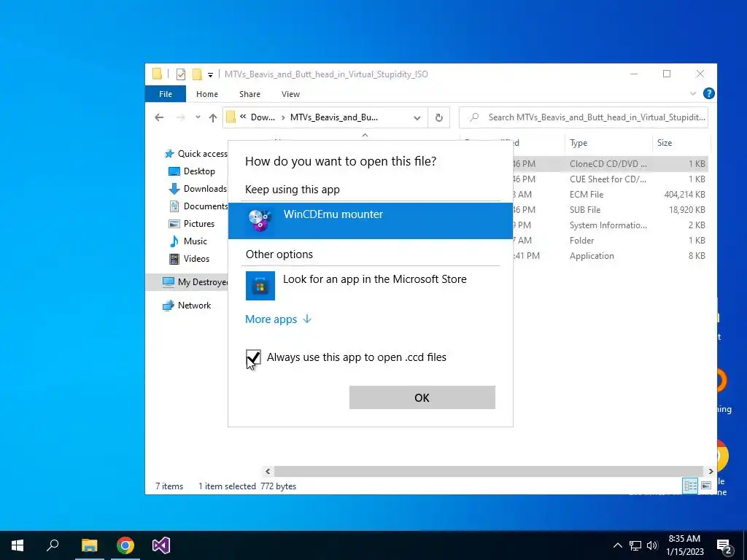Image resolution: width=747 pixels, height=560 pixels.
Task: Select the SUB File row
Action: [611, 209]
